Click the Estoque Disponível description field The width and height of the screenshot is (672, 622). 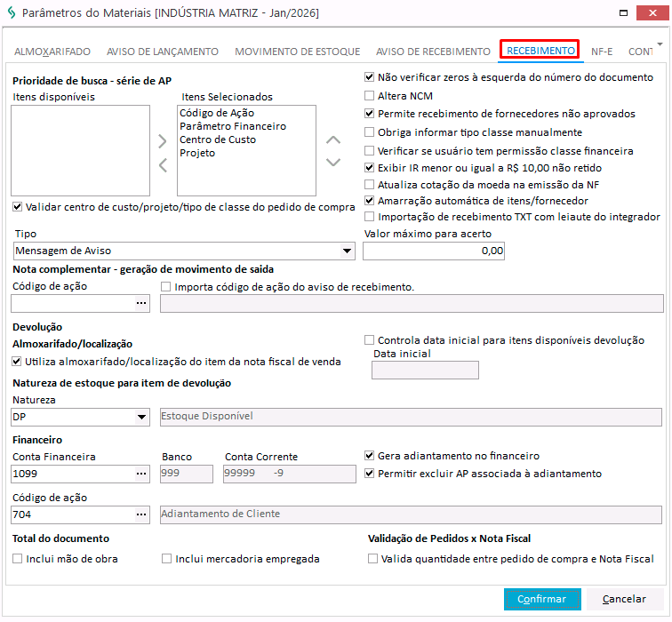pos(411,417)
